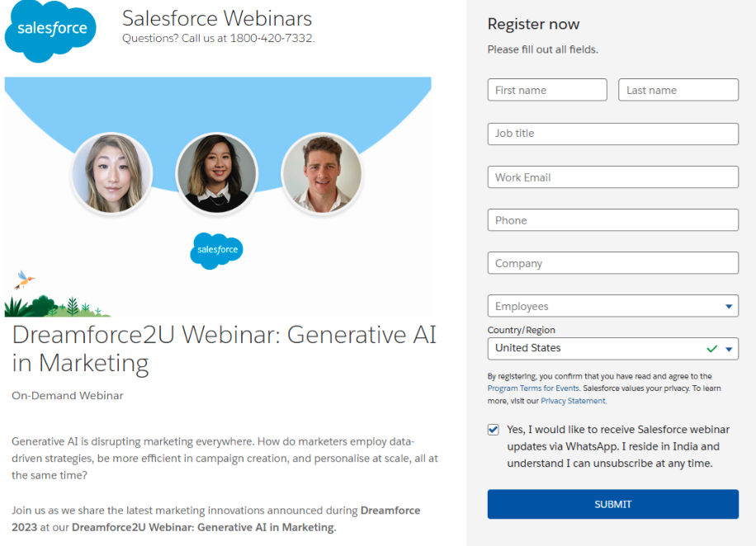Focus the First name field
Screen dimensions: 756x546
[547, 90]
